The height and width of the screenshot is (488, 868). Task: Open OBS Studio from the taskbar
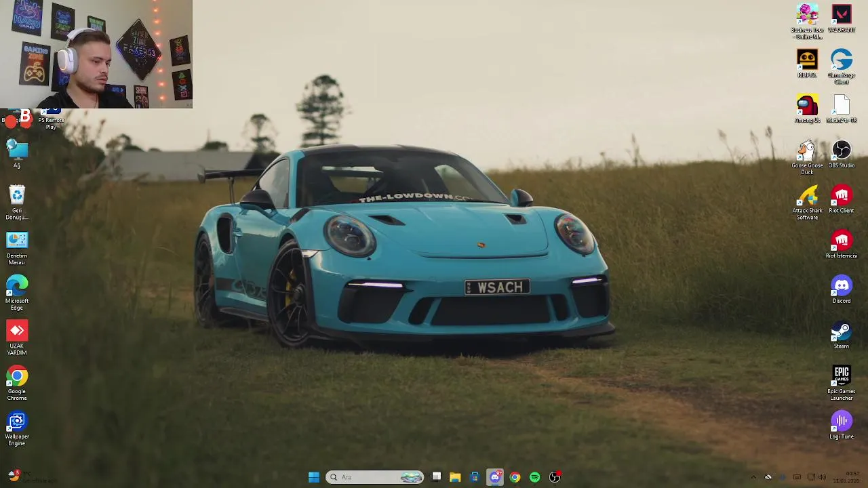[x=555, y=477]
